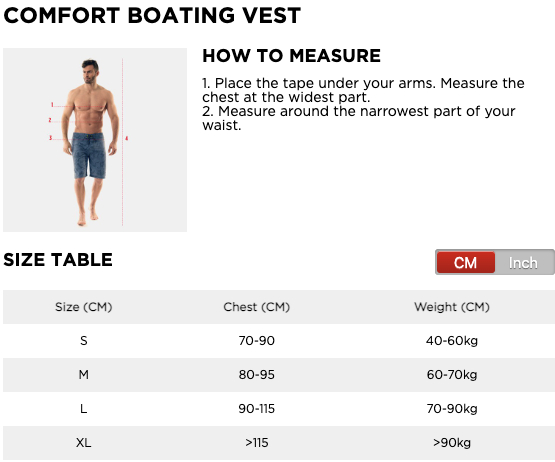Click the Weight (CM) column header

point(452,307)
